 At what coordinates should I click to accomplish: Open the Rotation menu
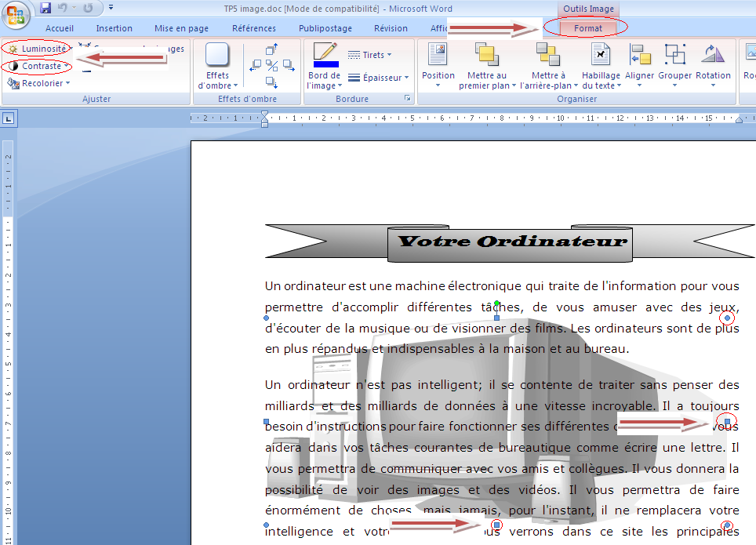coord(713,66)
